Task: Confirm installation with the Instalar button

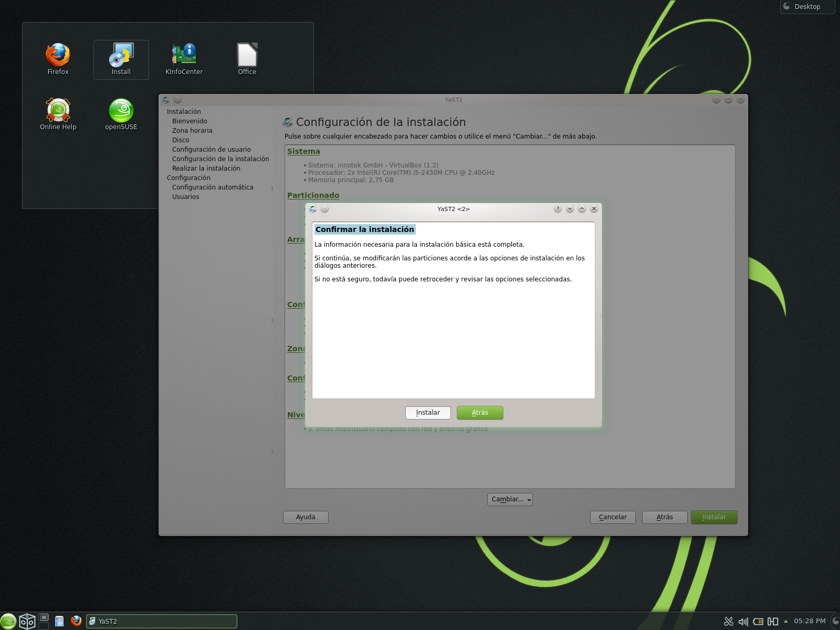Action: tap(427, 413)
